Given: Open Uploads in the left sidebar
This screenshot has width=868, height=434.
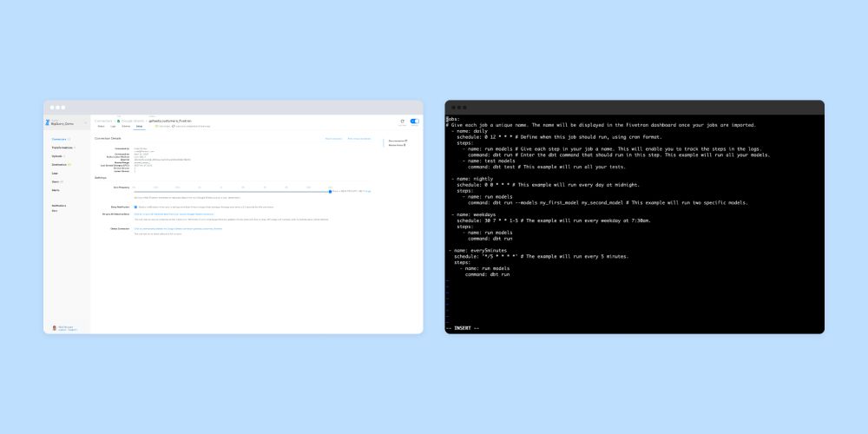Looking at the screenshot, I should pos(56,156).
